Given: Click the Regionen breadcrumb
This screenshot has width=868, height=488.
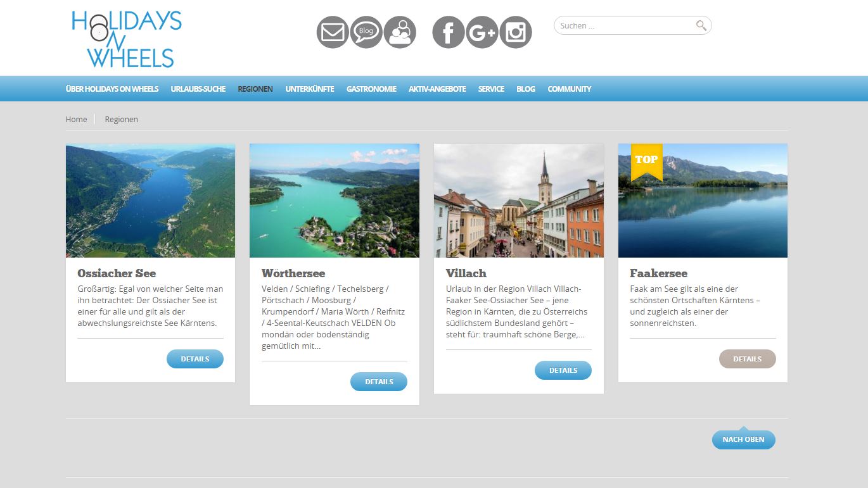Looking at the screenshot, I should click(x=122, y=119).
